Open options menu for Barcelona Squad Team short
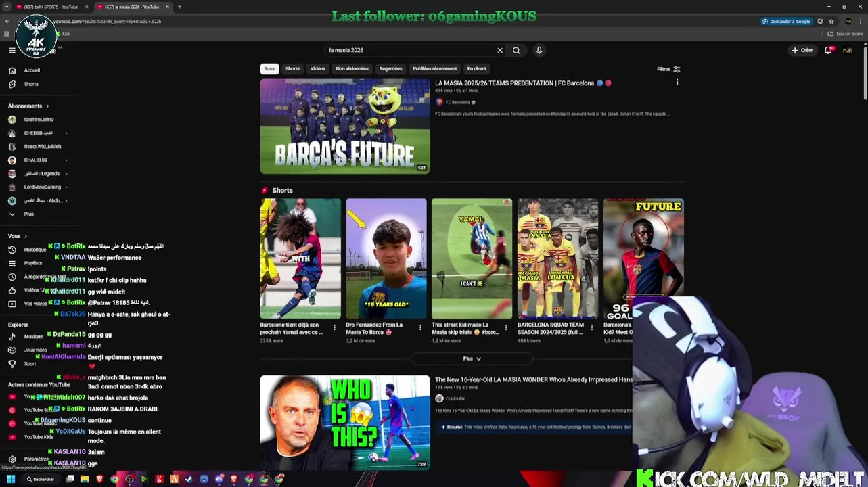 [592, 327]
